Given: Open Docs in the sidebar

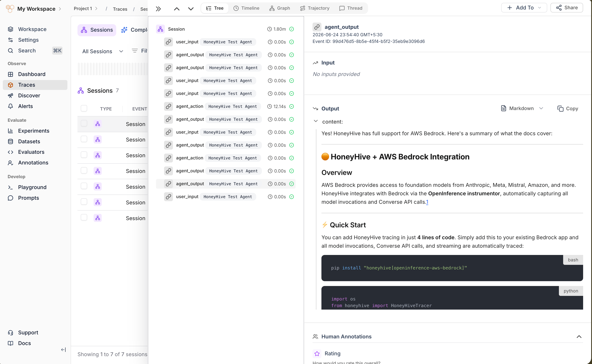Looking at the screenshot, I should click(24, 343).
